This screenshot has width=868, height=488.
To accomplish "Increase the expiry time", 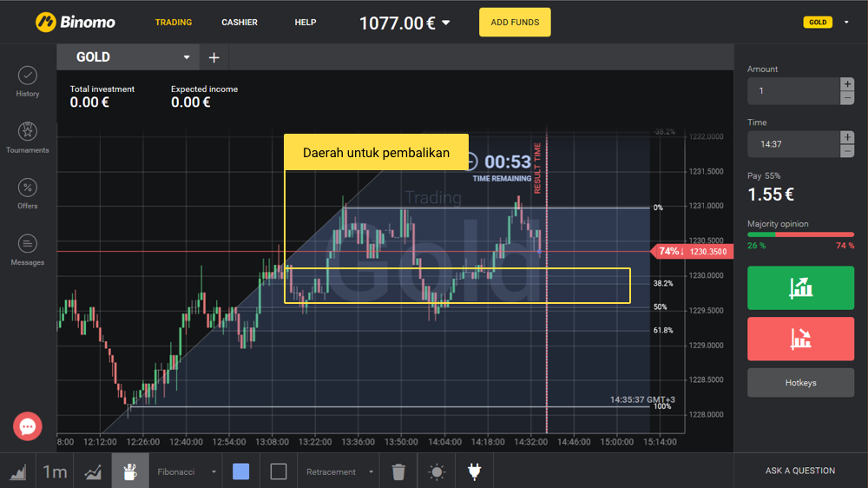I will (x=847, y=137).
